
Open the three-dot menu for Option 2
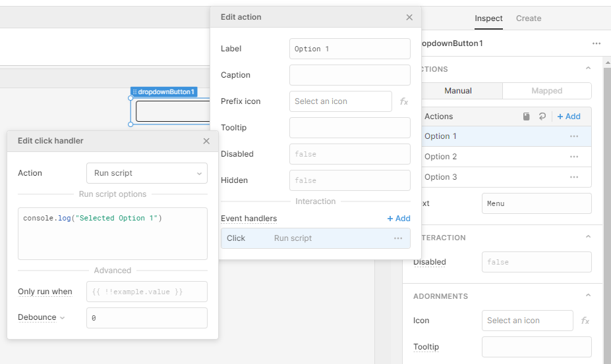click(574, 157)
